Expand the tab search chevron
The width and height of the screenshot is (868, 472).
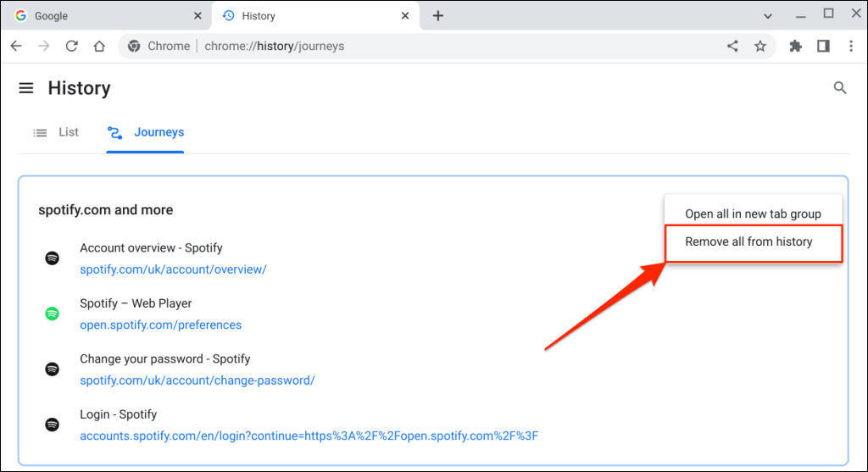768,16
